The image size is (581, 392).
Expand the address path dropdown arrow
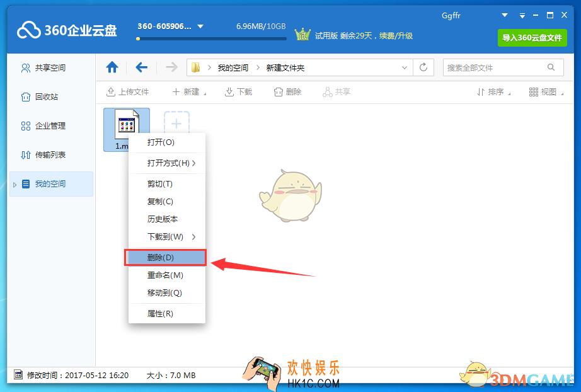(x=405, y=68)
